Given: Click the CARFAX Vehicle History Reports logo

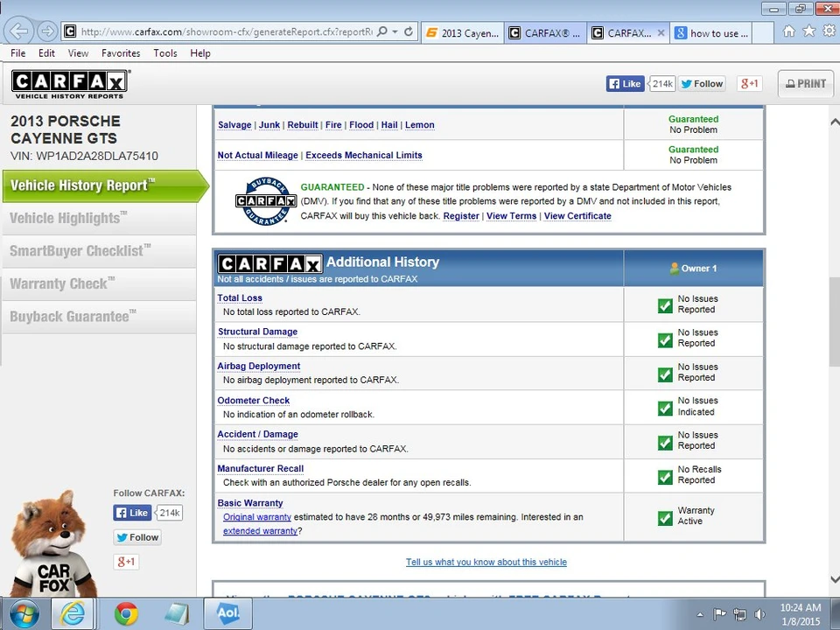Looking at the screenshot, I should [70, 85].
